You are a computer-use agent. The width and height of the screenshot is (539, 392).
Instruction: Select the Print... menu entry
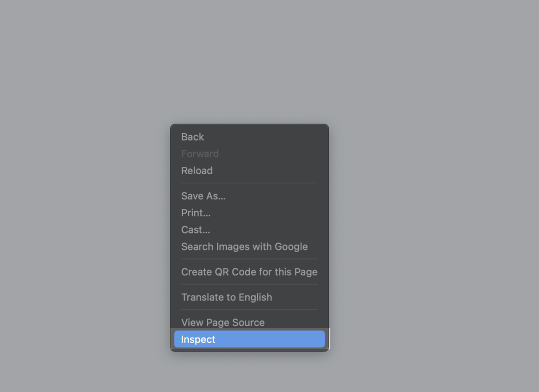(196, 213)
